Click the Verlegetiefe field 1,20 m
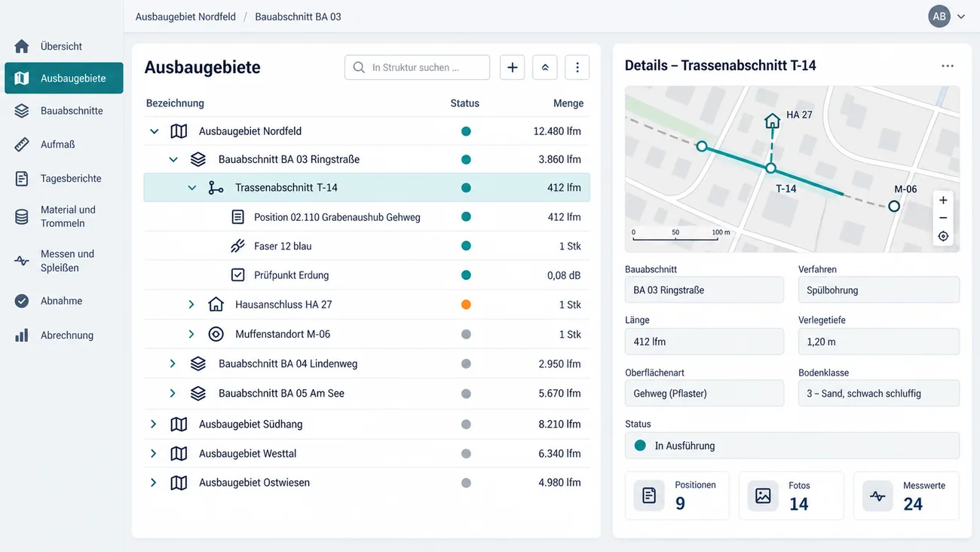Screen dimensions: 980x552 coord(879,342)
